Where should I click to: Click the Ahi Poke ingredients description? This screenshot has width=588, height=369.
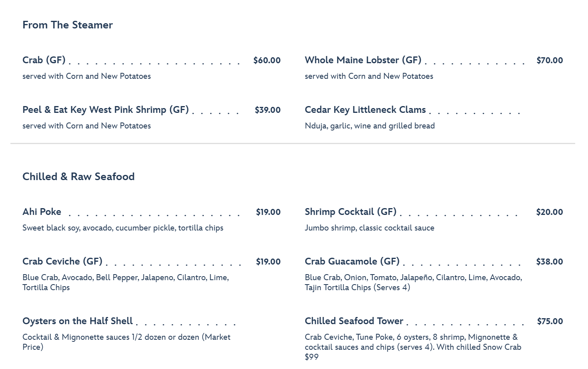pos(123,228)
